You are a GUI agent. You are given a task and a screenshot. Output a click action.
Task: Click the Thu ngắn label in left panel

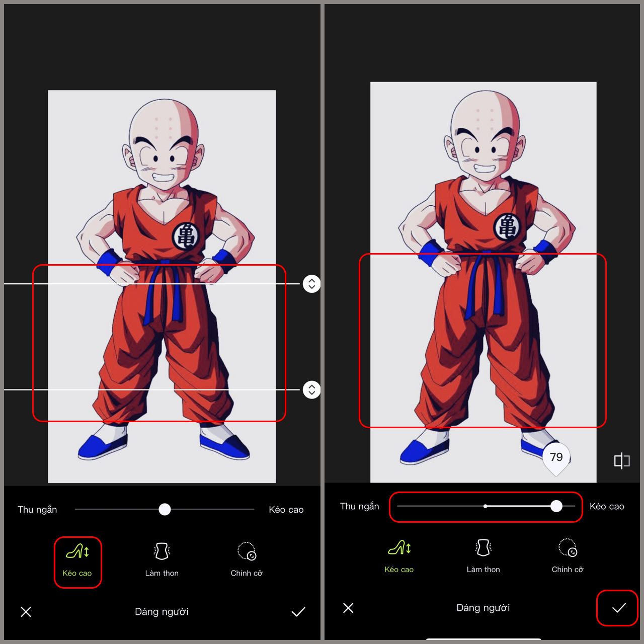click(37, 510)
